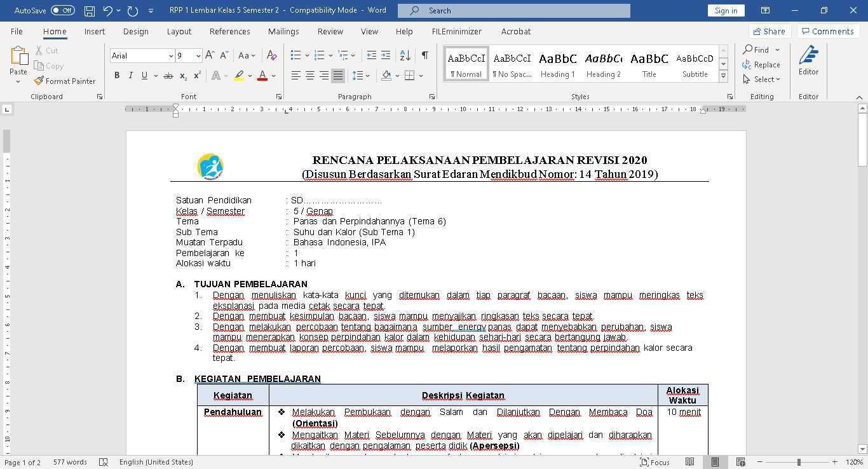Click the Strikethrough icon
Image resolution: width=868 pixels, height=469 pixels.
pos(168,75)
